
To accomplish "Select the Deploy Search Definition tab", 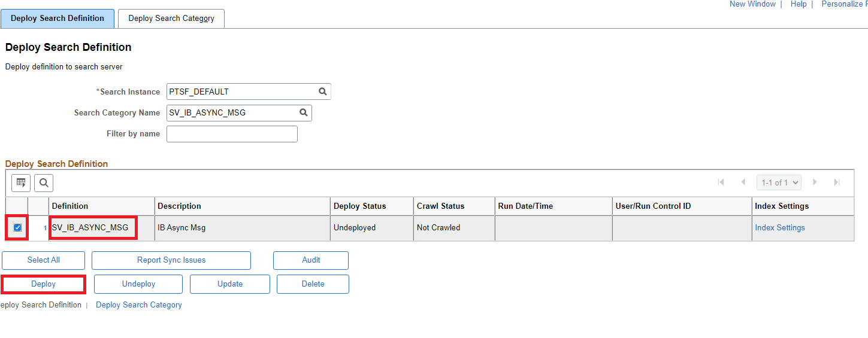I will pos(58,19).
